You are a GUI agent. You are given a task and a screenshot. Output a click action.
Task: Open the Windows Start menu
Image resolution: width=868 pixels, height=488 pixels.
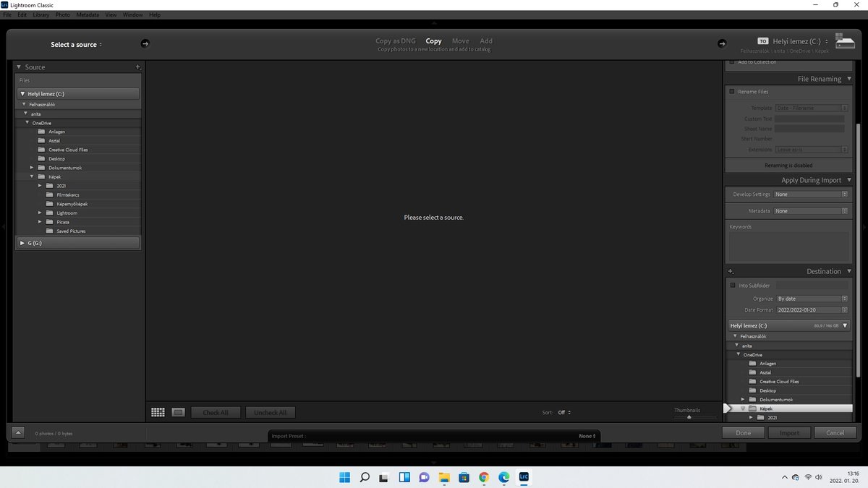pyautogui.click(x=345, y=477)
